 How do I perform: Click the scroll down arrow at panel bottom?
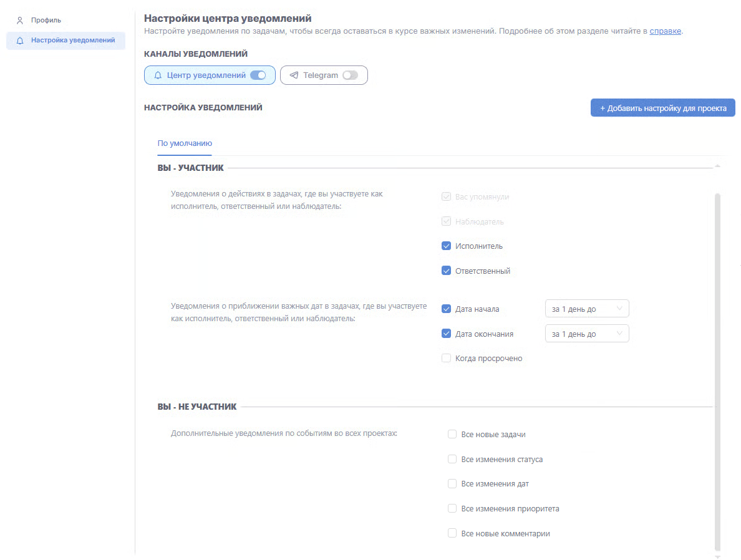717,556
